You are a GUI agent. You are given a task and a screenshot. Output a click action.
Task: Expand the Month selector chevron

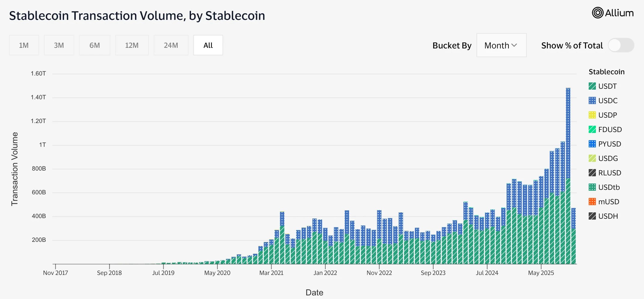point(515,45)
